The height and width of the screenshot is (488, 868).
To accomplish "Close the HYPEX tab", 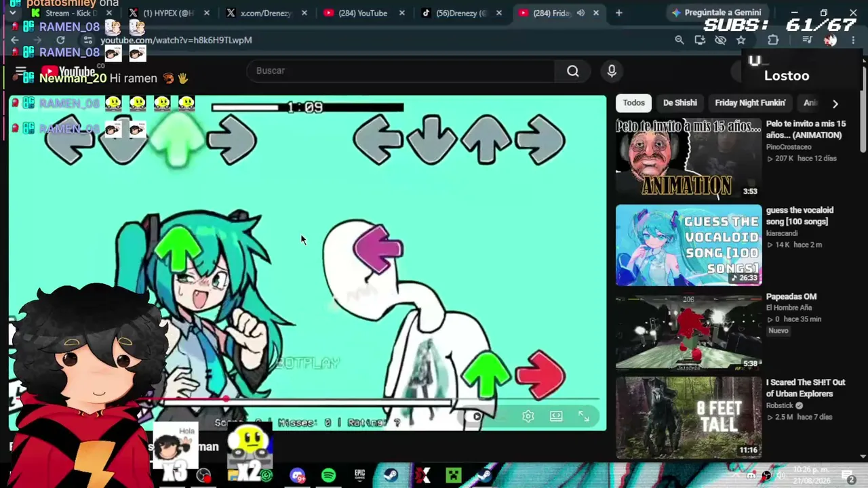I will coord(206,13).
